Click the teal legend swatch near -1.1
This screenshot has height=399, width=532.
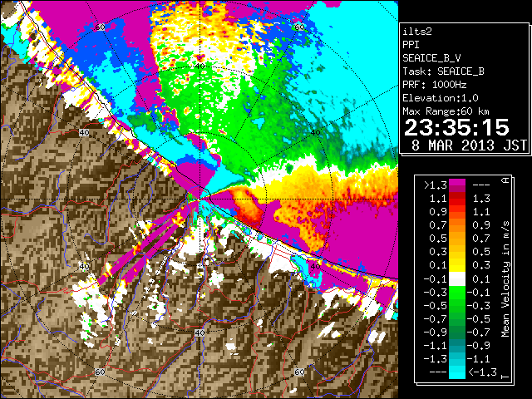tap(457, 346)
